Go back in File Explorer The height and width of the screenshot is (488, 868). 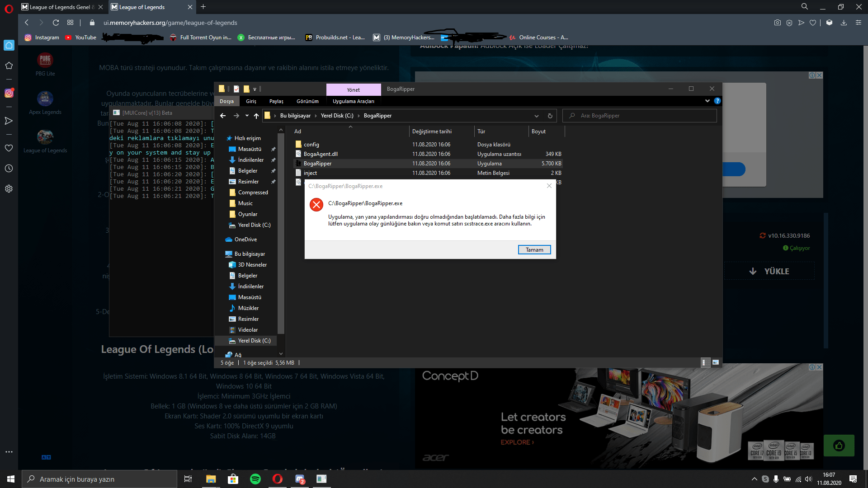[x=223, y=116]
